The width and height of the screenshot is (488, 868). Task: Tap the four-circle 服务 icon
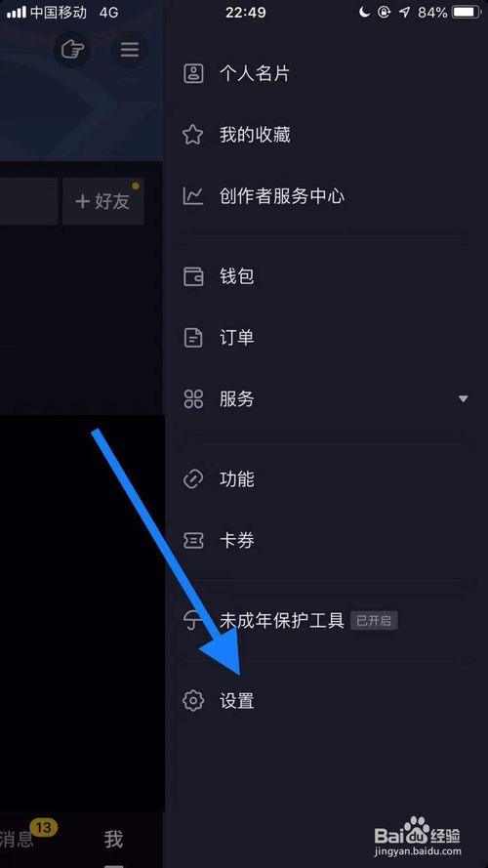click(x=193, y=398)
